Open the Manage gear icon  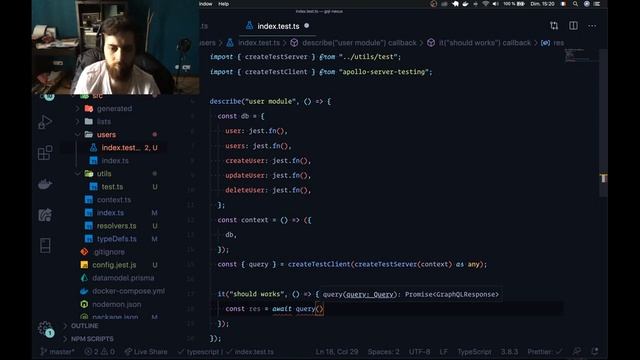click(45, 328)
